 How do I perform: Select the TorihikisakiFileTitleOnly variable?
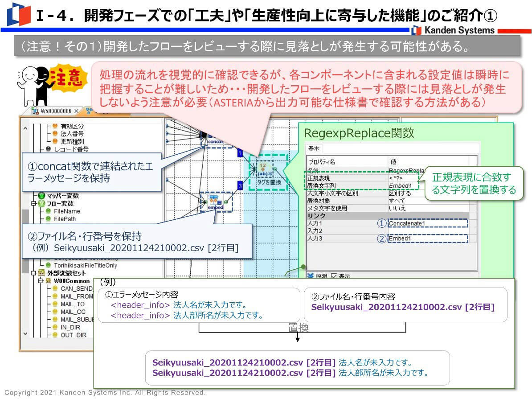(86, 265)
